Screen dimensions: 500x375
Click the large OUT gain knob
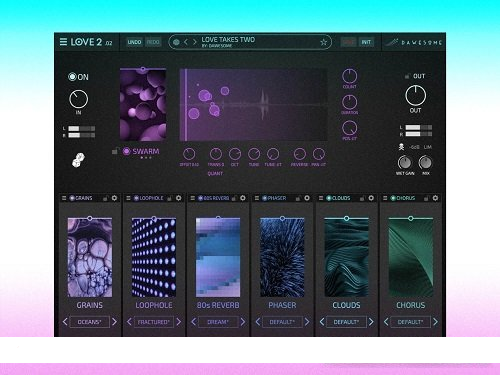point(415,95)
